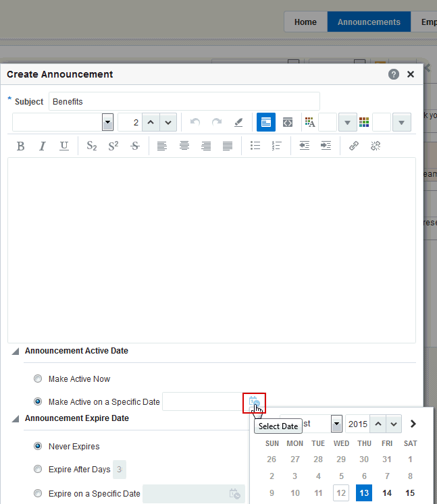This screenshot has width=437, height=504.
Task: Pick day 10 in the calendar
Action: tap(295, 493)
